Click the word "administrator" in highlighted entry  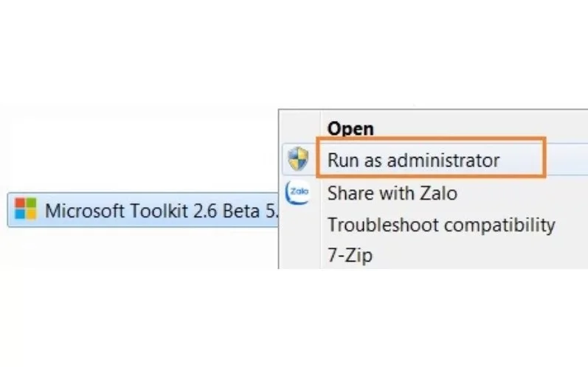tap(443, 160)
